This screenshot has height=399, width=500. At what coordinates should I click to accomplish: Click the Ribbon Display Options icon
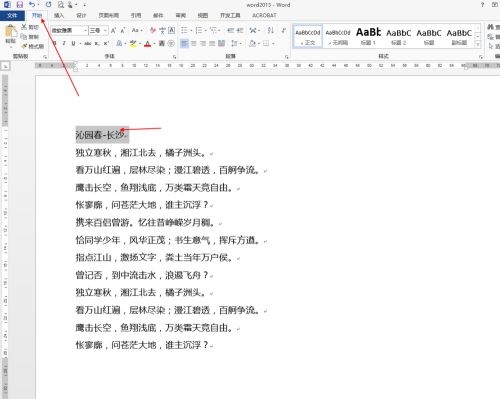[x=495, y=5]
